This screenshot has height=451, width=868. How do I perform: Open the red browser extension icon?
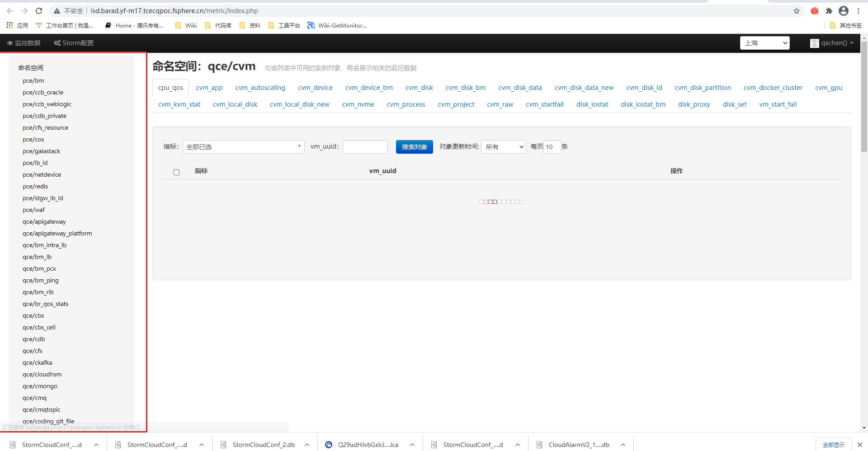(x=815, y=11)
